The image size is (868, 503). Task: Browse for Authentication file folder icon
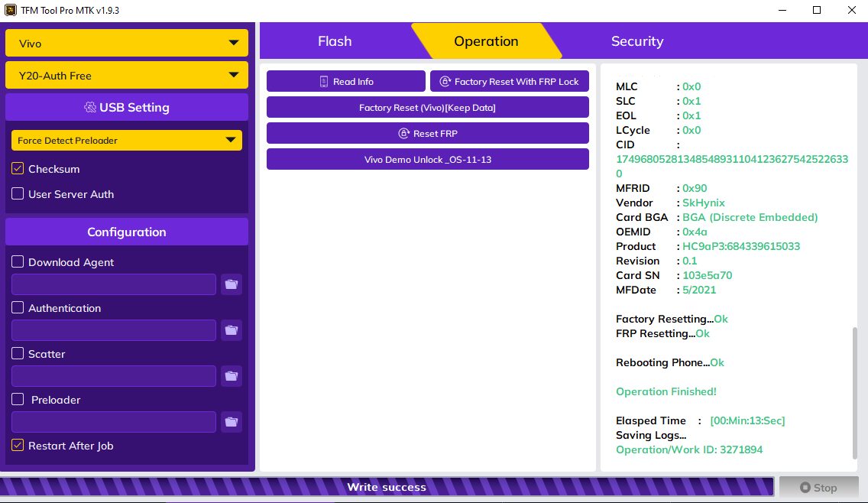click(x=232, y=330)
